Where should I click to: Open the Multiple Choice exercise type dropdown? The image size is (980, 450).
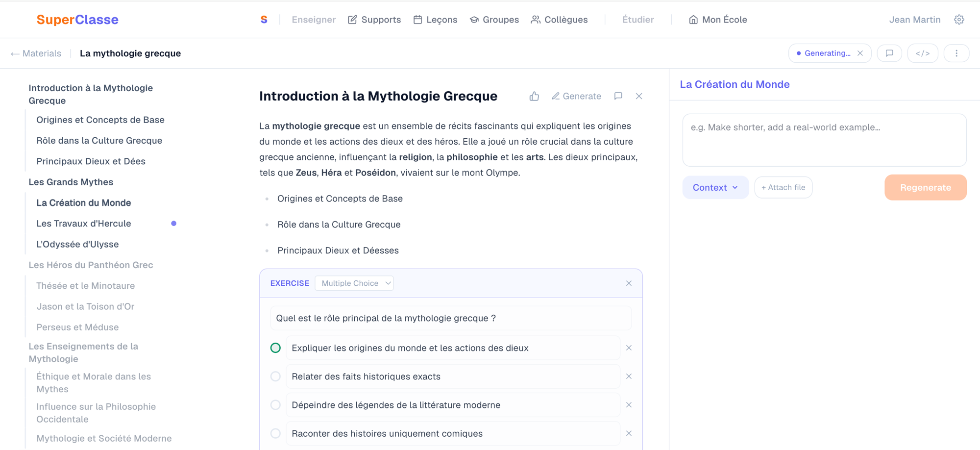click(354, 283)
